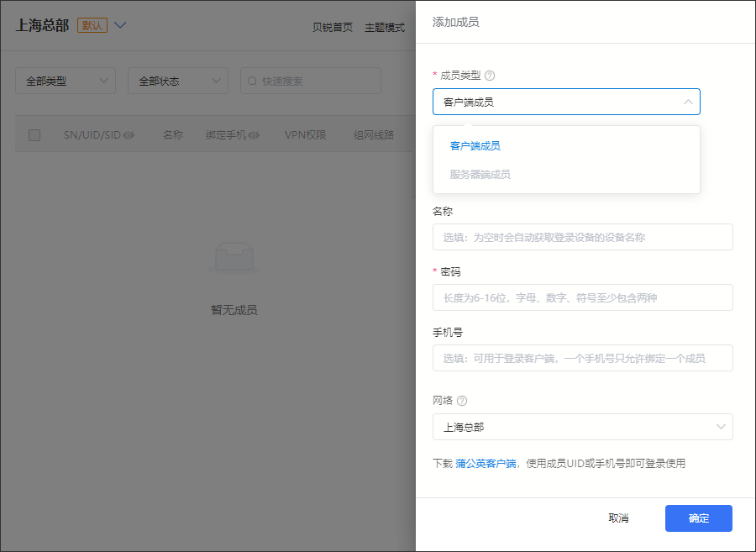
Task: Choose 服务器端成员 from the dropdown list
Action: pyautogui.click(x=480, y=175)
